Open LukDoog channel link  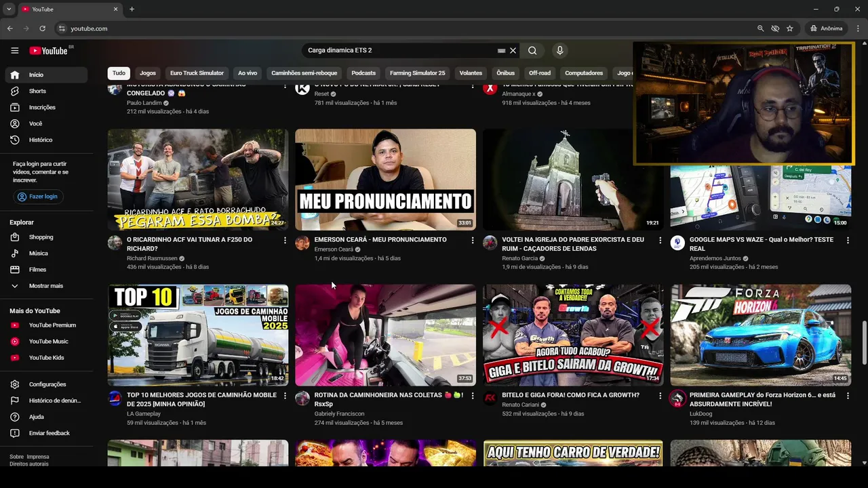click(x=701, y=413)
